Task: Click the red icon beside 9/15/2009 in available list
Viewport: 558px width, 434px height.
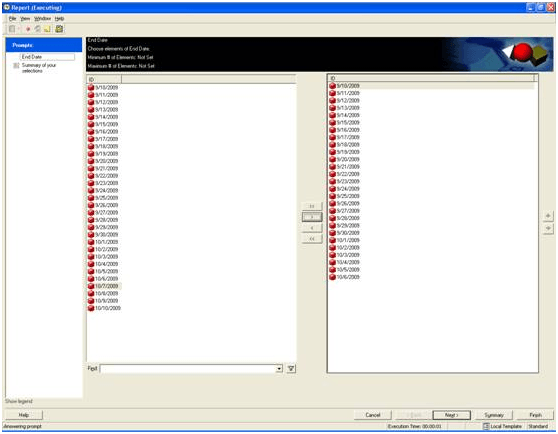Action: pyautogui.click(x=91, y=124)
